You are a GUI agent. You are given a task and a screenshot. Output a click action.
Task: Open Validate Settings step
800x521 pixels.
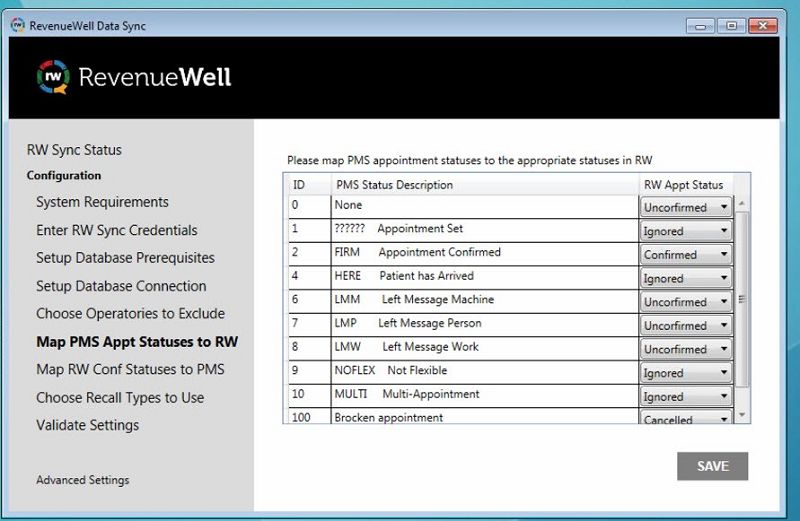[x=88, y=426]
